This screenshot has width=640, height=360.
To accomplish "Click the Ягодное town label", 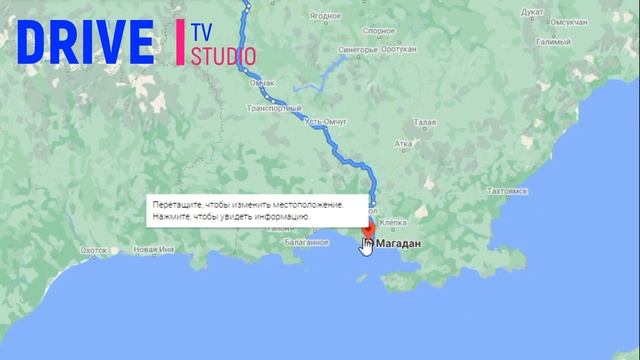I will pyautogui.click(x=325, y=16).
